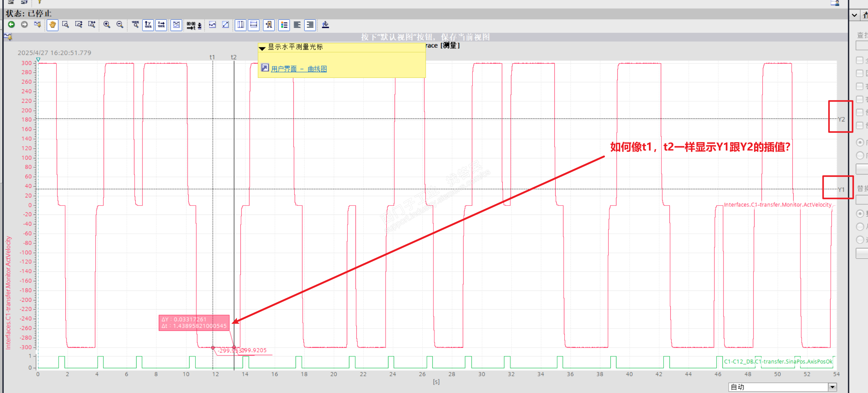Toggle the colored legend list icon
This screenshot has height=393, width=868.
[284, 25]
